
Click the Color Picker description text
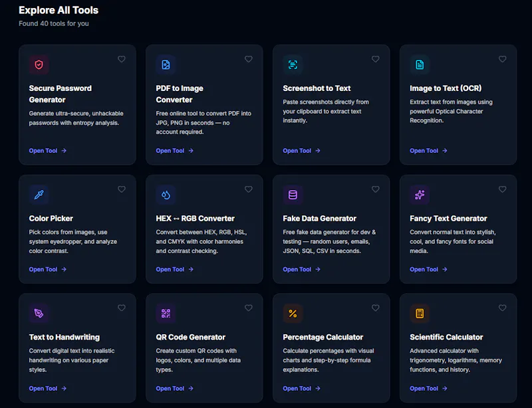73,241
